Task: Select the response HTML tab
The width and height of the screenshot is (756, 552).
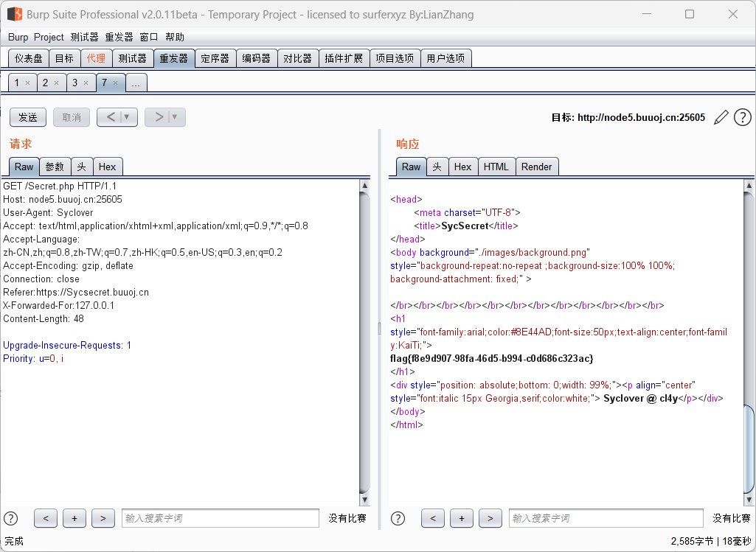Action: pyautogui.click(x=496, y=167)
